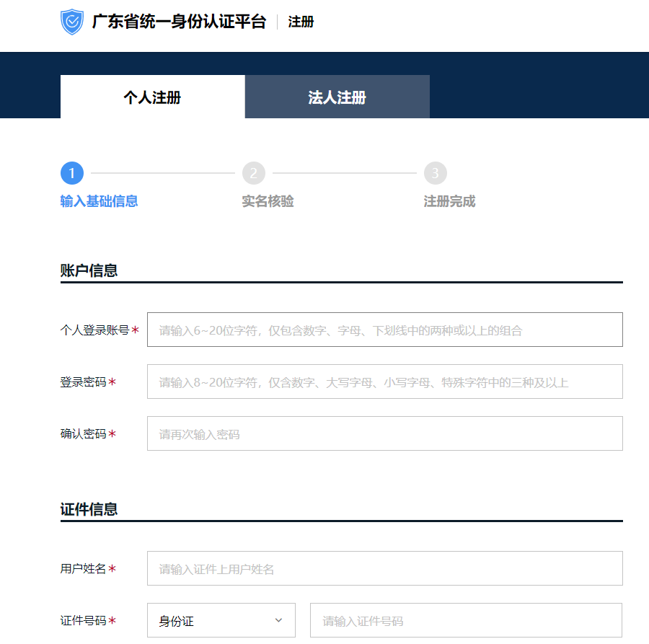
Task: Click the chevron arrow on the ID type selector
Action: click(x=278, y=620)
